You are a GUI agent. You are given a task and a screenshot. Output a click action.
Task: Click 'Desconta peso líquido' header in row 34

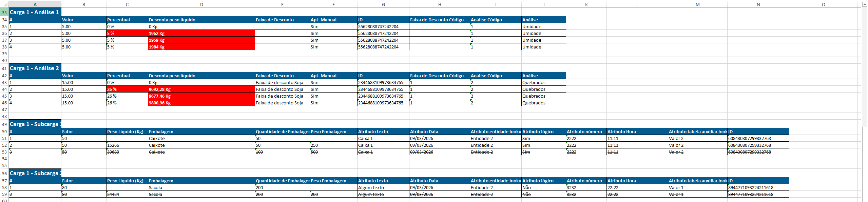pos(201,20)
